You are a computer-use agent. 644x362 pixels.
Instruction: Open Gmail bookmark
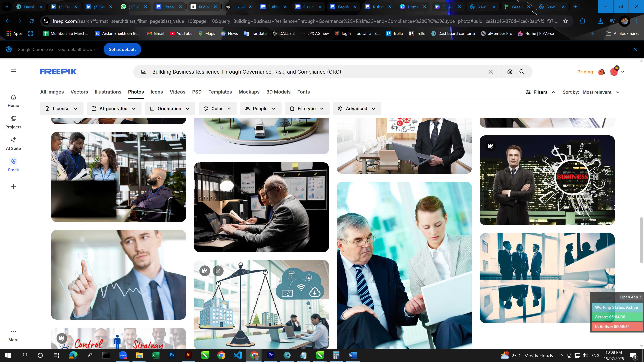click(x=155, y=34)
